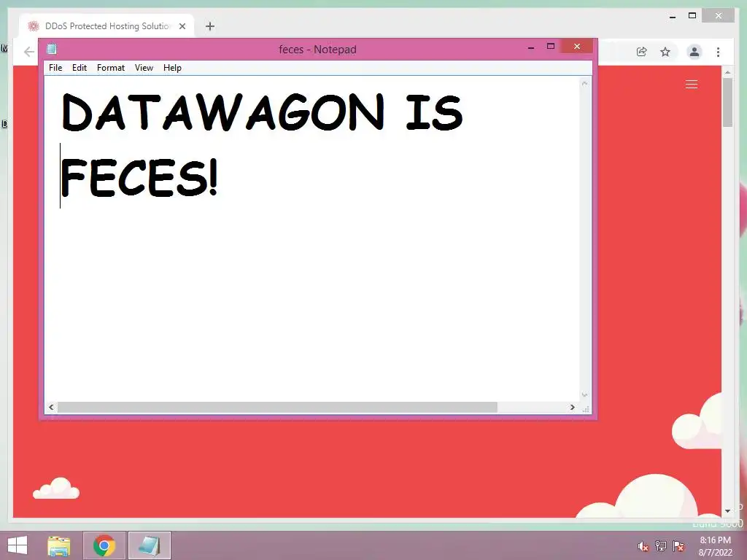Click the word DATAWAGON in Notepad
The image size is (747, 560).
[x=222, y=112]
